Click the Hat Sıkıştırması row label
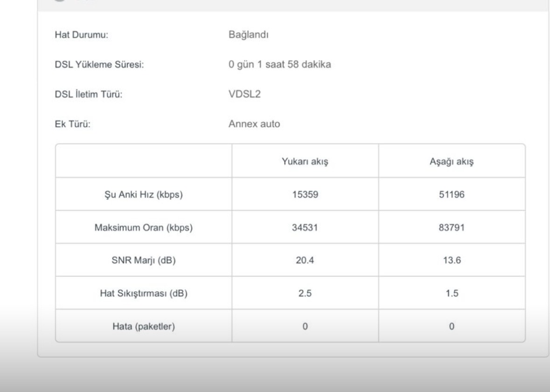 tap(144, 294)
